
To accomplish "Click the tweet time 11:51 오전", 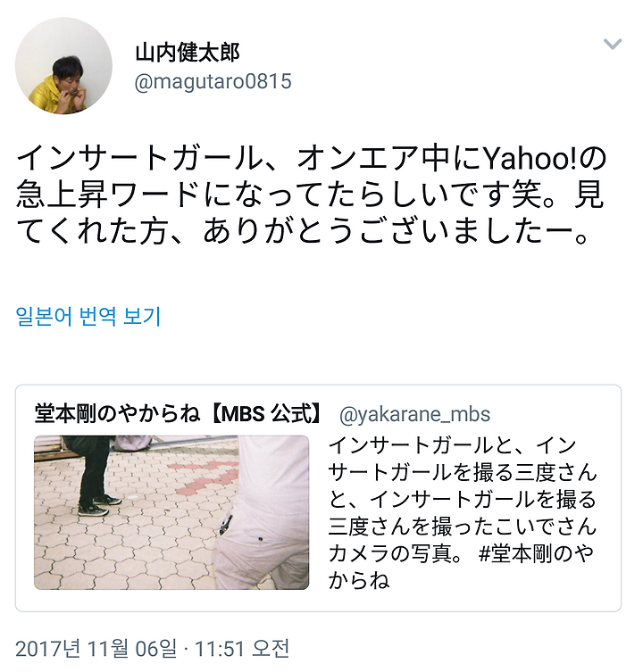I will click(242, 649).
